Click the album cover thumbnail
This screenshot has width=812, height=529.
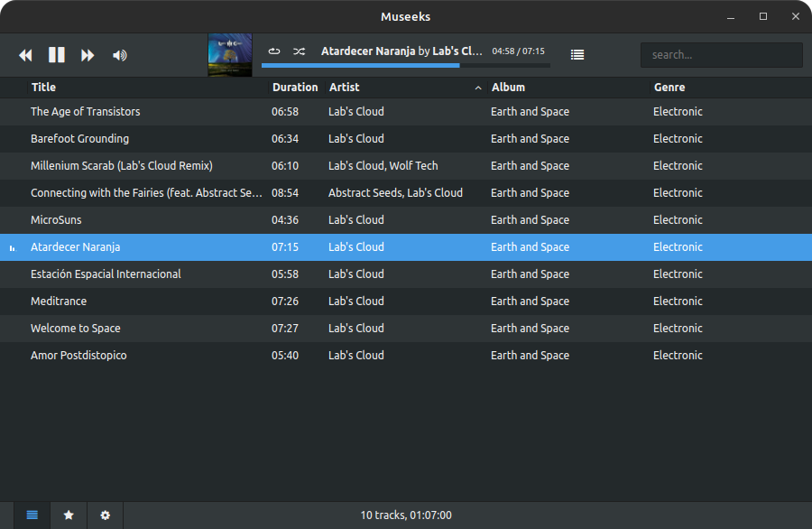click(x=230, y=55)
